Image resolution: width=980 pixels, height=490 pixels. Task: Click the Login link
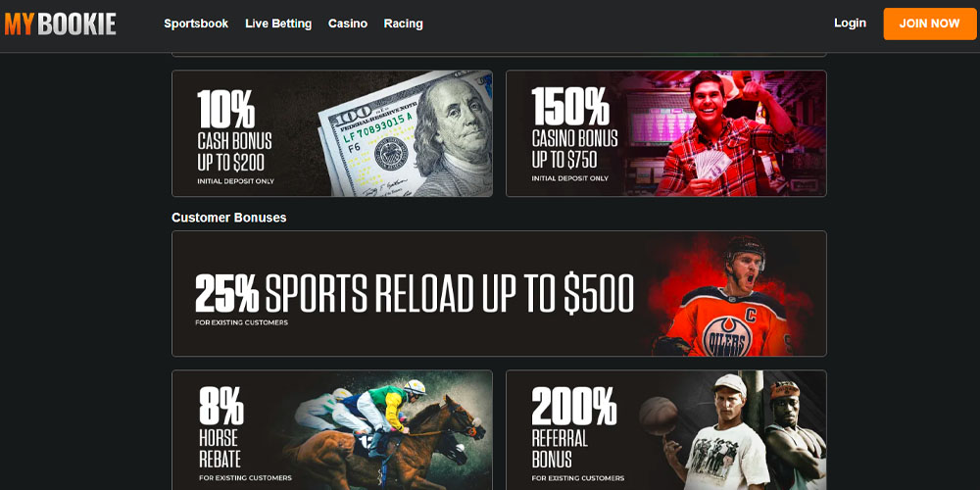(x=850, y=24)
